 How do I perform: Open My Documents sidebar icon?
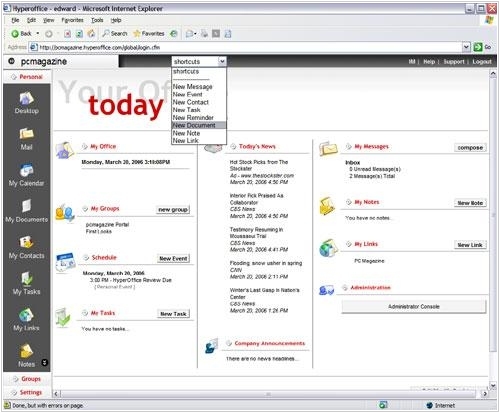pos(26,206)
